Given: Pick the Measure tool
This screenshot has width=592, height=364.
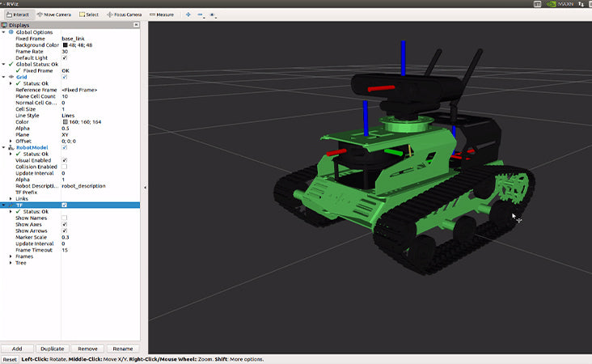Looking at the screenshot, I should point(162,15).
